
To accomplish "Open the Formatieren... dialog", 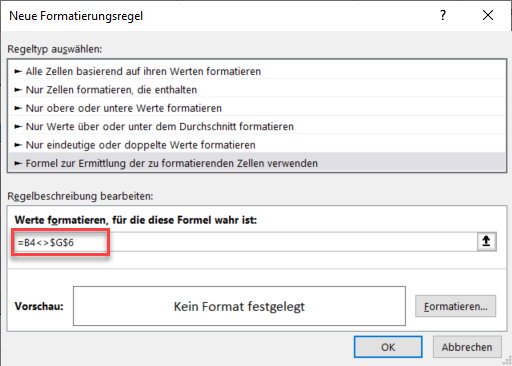I will (x=455, y=306).
